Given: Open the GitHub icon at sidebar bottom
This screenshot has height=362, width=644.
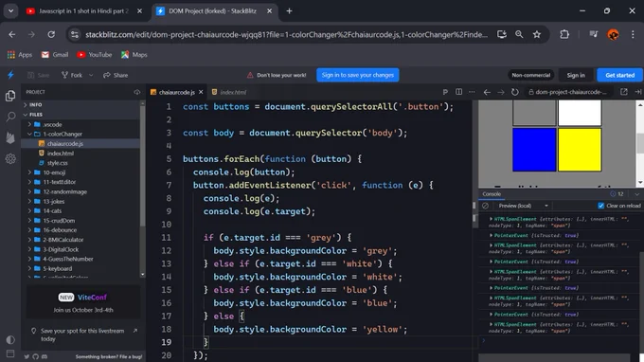Looking at the screenshot, I should click(36, 356).
